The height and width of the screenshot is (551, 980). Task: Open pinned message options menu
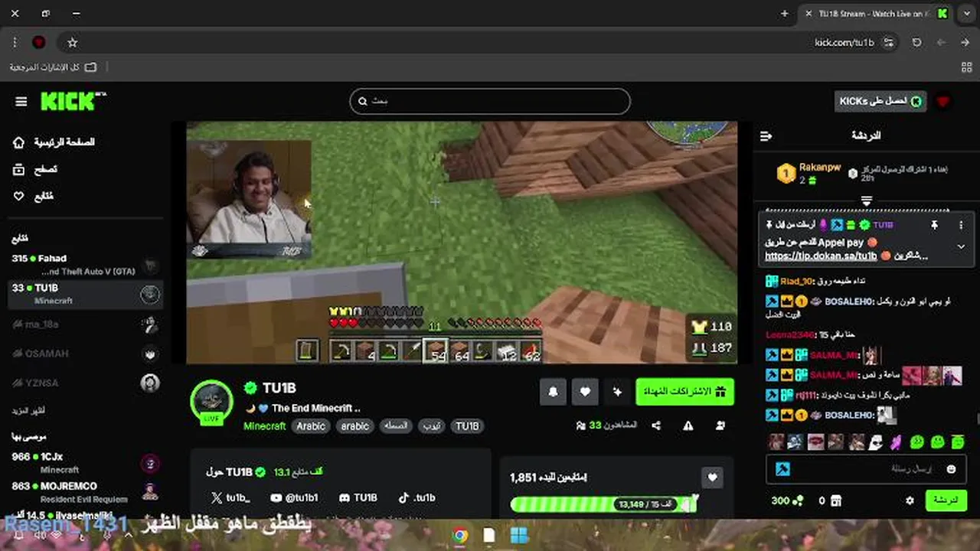click(x=961, y=225)
